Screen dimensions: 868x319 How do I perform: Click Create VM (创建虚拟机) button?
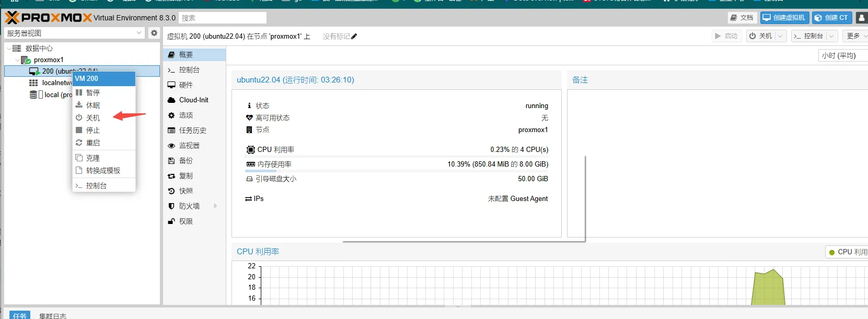tap(784, 18)
